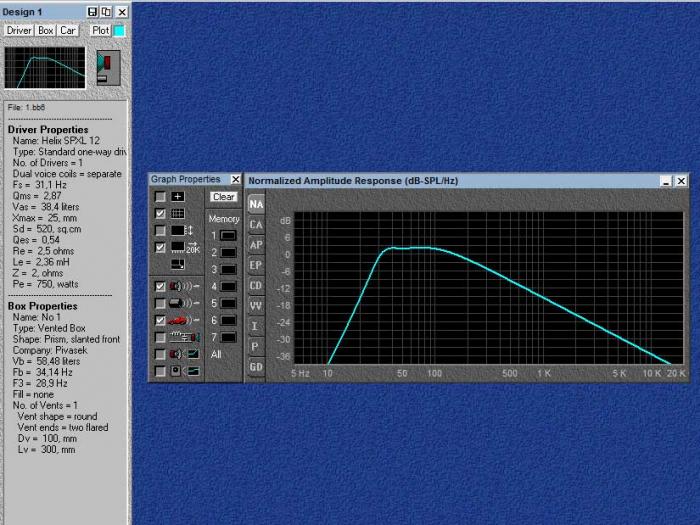Select memory slot 4 icon
The height and width of the screenshot is (525, 700).
[x=228, y=285]
